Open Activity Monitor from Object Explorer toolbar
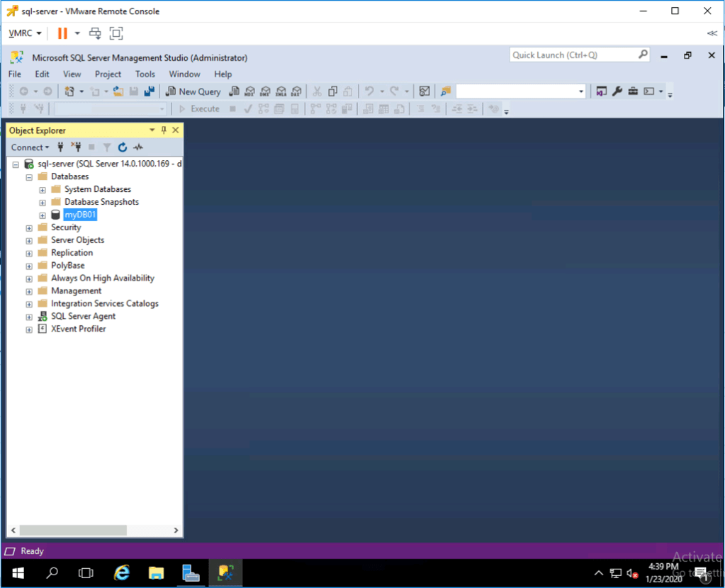Image resolution: width=725 pixels, height=588 pixels. tap(138, 147)
